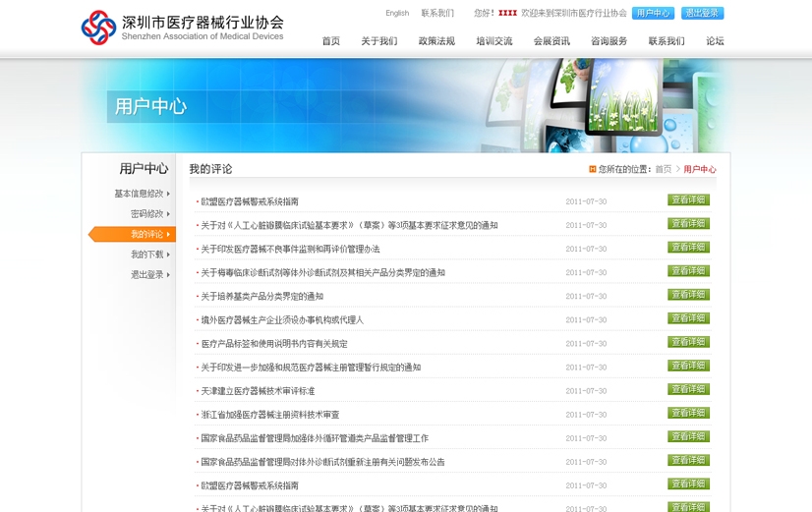Open article 浙江省加强医疗器械注册资料技术审查
Viewport: 812px width, 512px height.
(269, 415)
